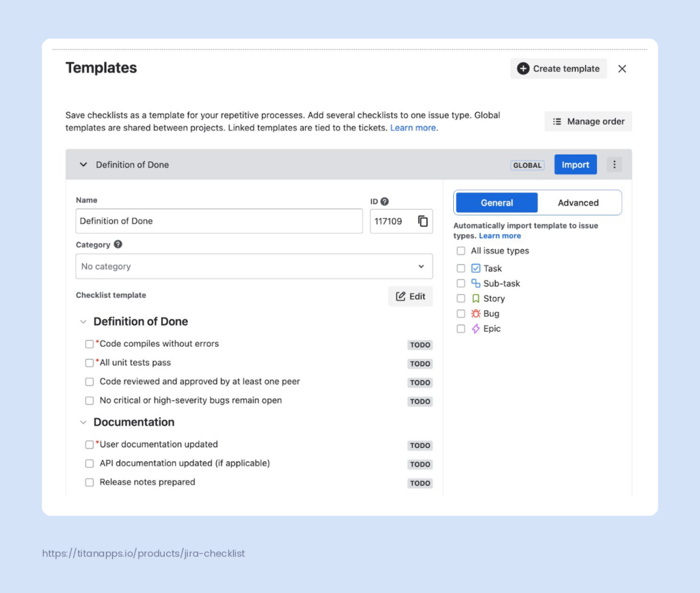Viewport: 700px width, 593px height.
Task: Open the Manage order button
Action: coord(588,122)
